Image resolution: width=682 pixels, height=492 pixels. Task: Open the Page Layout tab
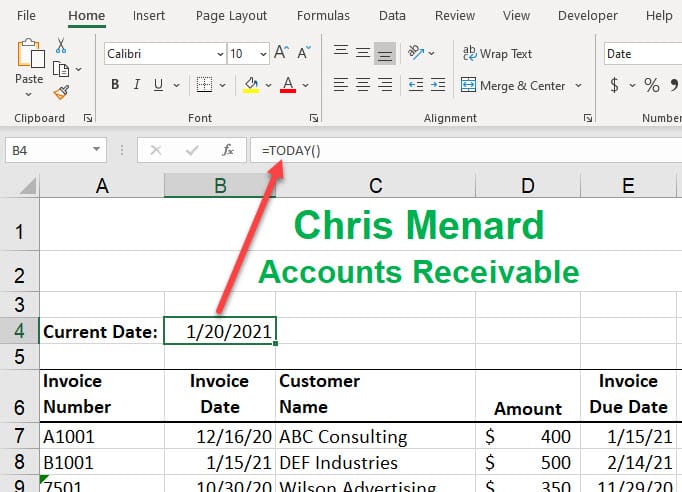pyautogui.click(x=231, y=15)
